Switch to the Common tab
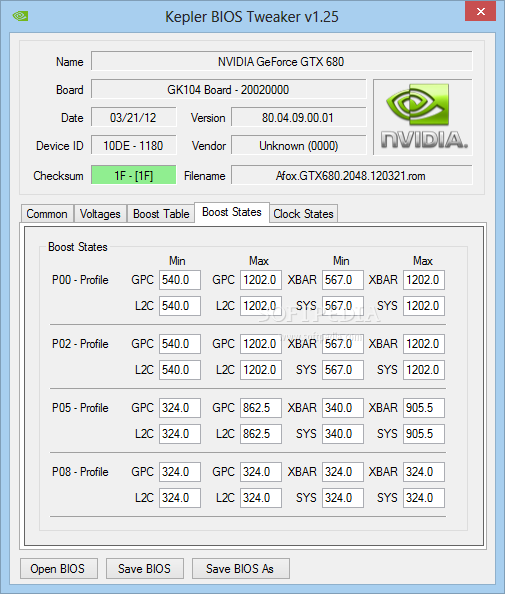The width and height of the screenshot is (505, 594). pos(47,214)
